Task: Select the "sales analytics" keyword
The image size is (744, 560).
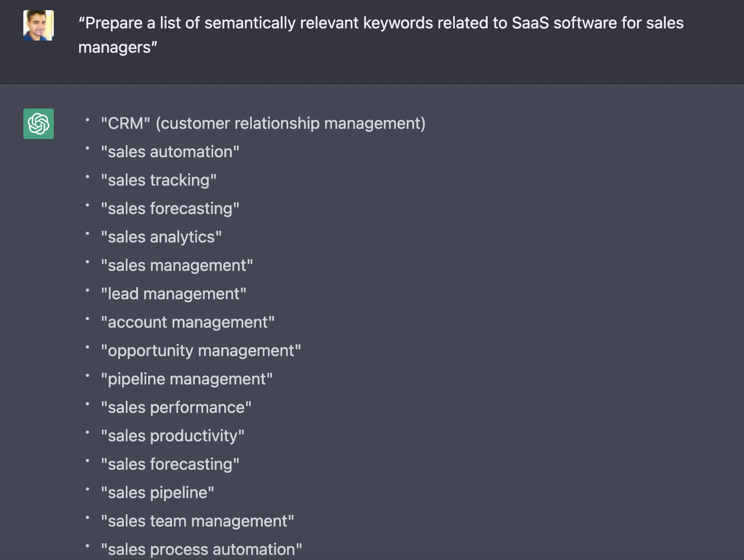Action: 161,237
